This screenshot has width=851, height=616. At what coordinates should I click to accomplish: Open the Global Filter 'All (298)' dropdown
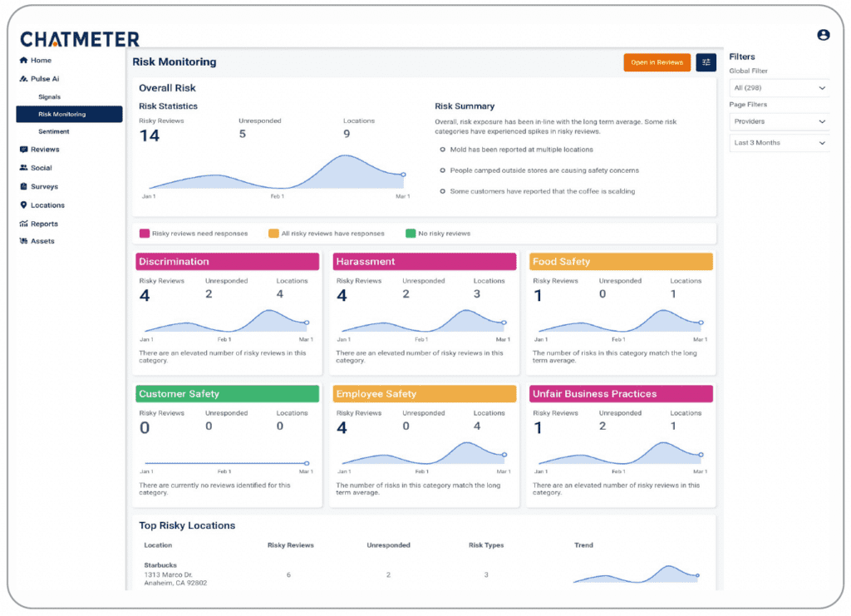pyautogui.click(x=779, y=87)
